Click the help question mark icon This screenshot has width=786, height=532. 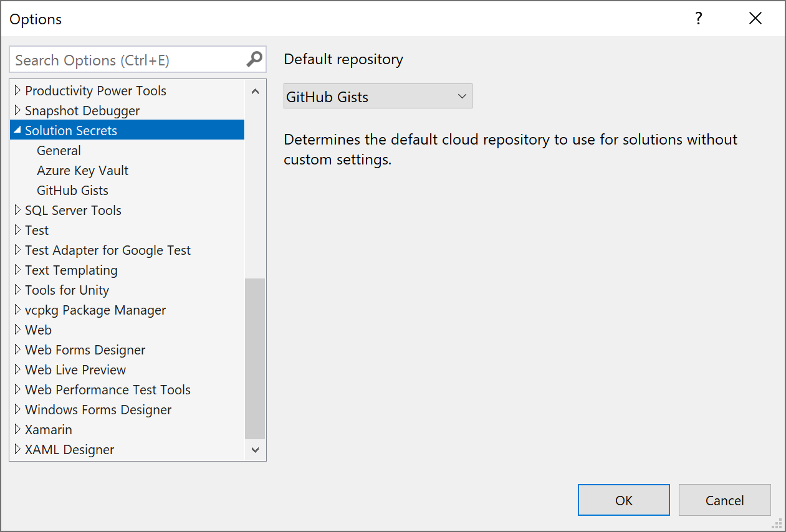click(699, 19)
